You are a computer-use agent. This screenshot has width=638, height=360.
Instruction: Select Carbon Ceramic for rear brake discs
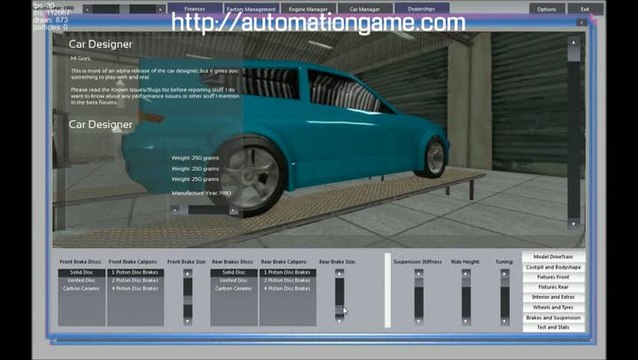click(234, 288)
